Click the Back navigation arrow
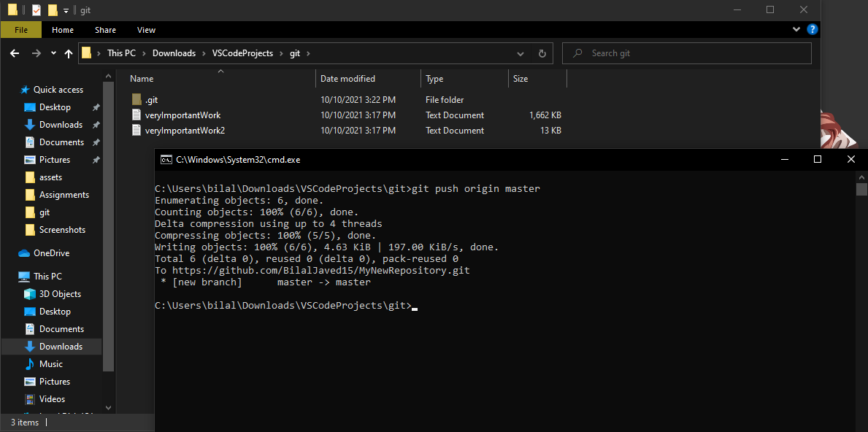868x432 pixels. pos(15,53)
